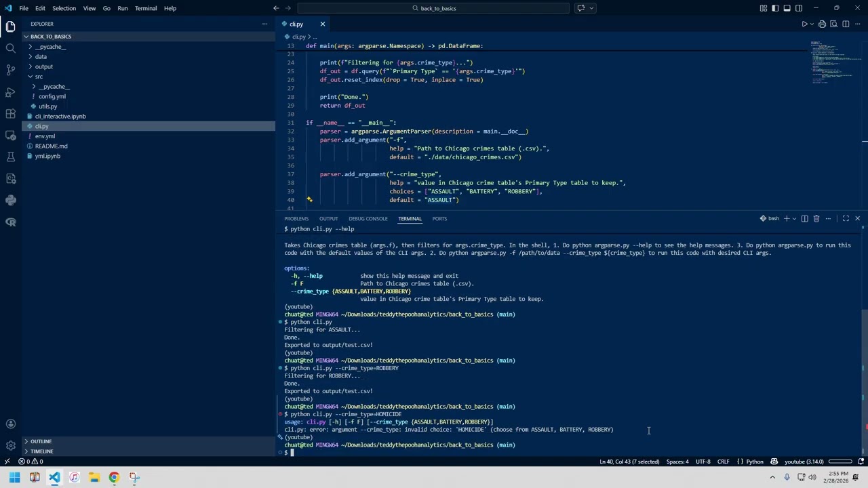Viewport: 868px width, 488px height.
Task: Go back with the navigation arrow
Action: pyautogui.click(x=276, y=8)
